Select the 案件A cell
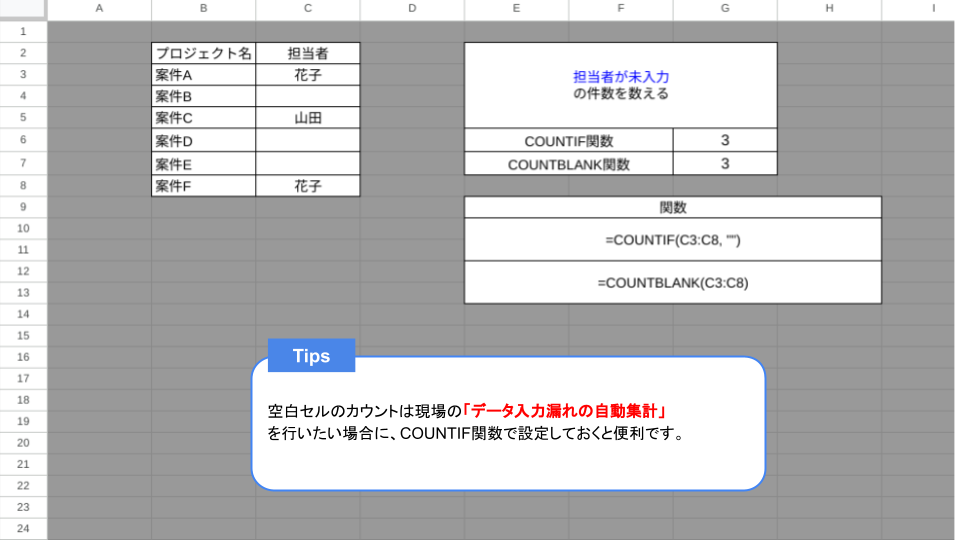 tap(203, 75)
